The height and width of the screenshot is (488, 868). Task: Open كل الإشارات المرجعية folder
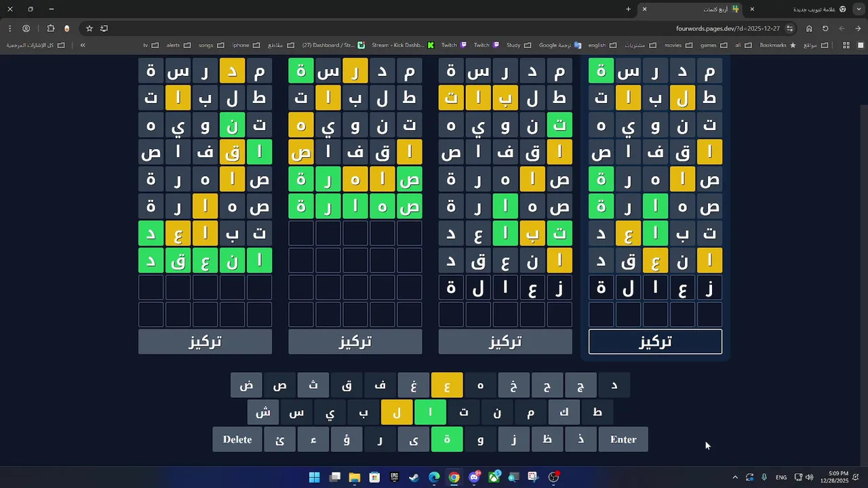tap(35, 45)
